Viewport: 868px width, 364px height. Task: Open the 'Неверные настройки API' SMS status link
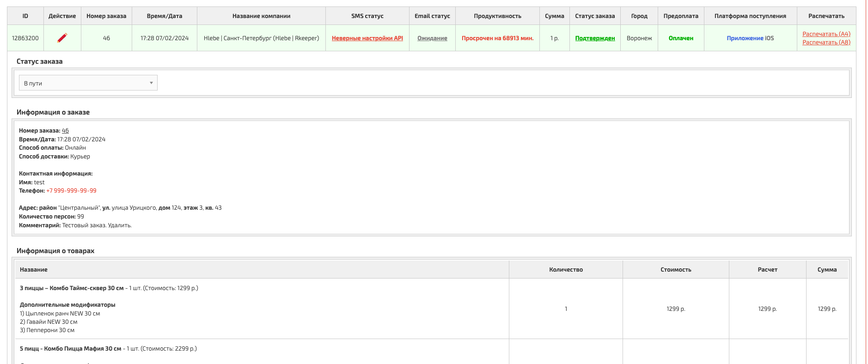(367, 38)
